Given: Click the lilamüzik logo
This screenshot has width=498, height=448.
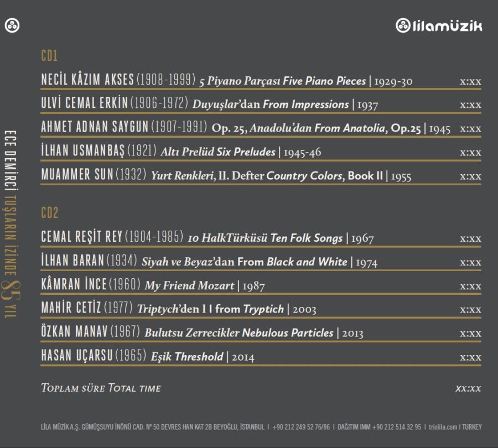Looking at the screenshot, I should 439,25.
